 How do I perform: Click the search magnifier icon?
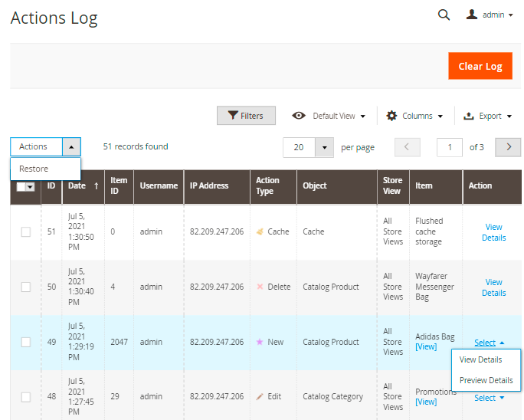444,15
